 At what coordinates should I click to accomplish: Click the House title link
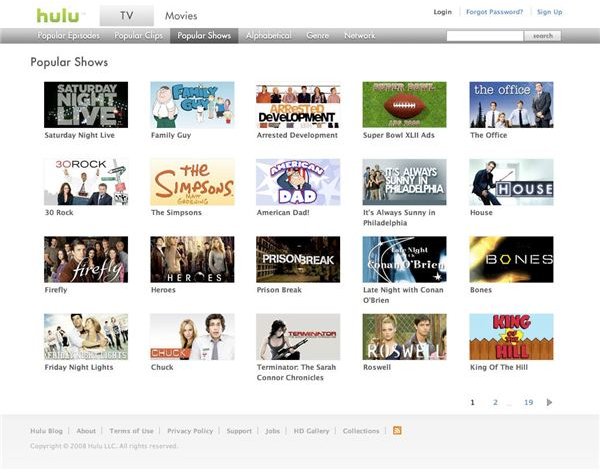(481, 212)
